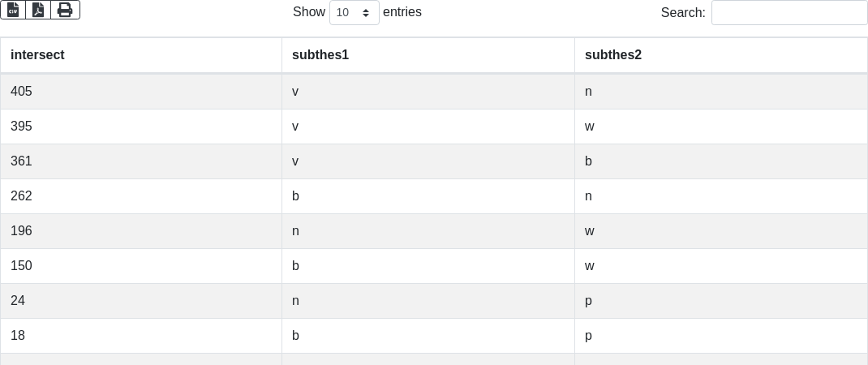This screenshot has width=868, height=365.
Task: Click the intersect cell showing 150
Action: pos(21,266)
